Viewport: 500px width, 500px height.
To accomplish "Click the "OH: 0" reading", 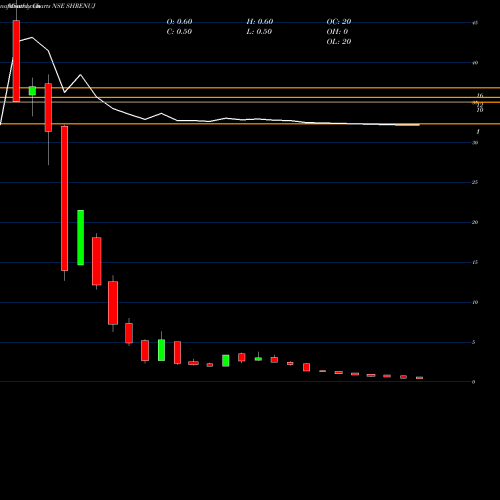I will pyautogui.click(x=337, y=32).
